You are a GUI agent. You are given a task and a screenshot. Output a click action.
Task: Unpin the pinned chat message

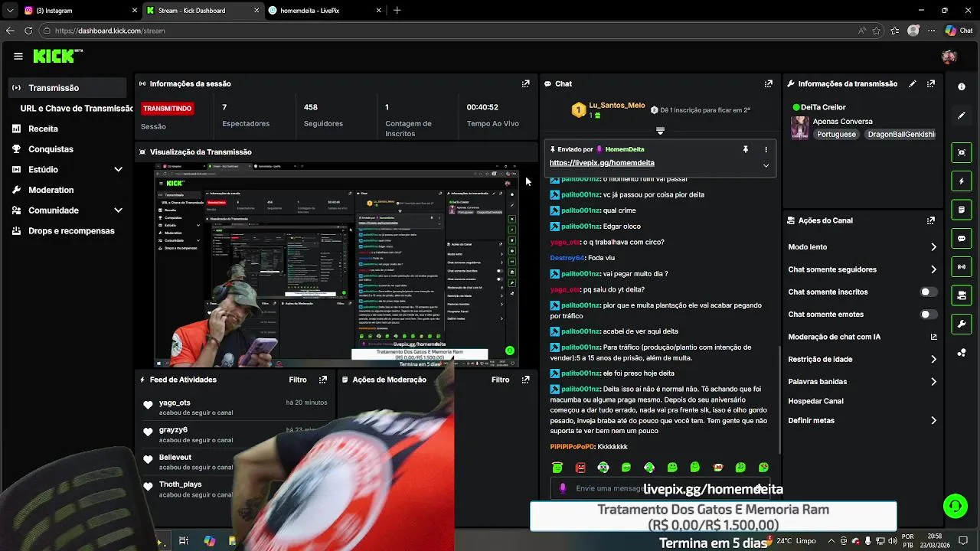tap(745, 149)
